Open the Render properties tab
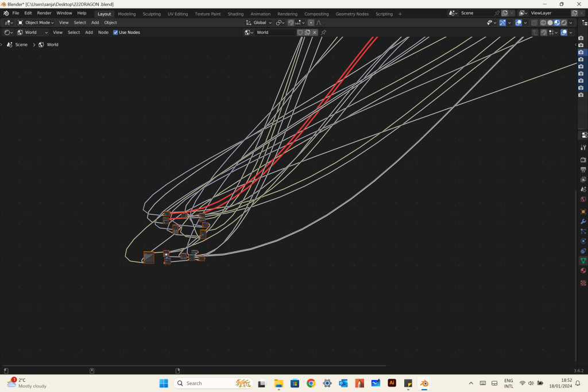588x392 pixels. 583,160
